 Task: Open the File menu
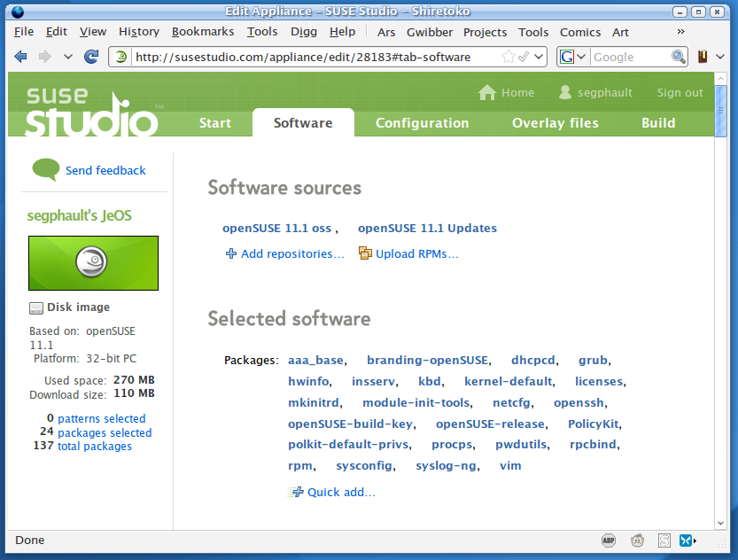(x=24, y=32)
